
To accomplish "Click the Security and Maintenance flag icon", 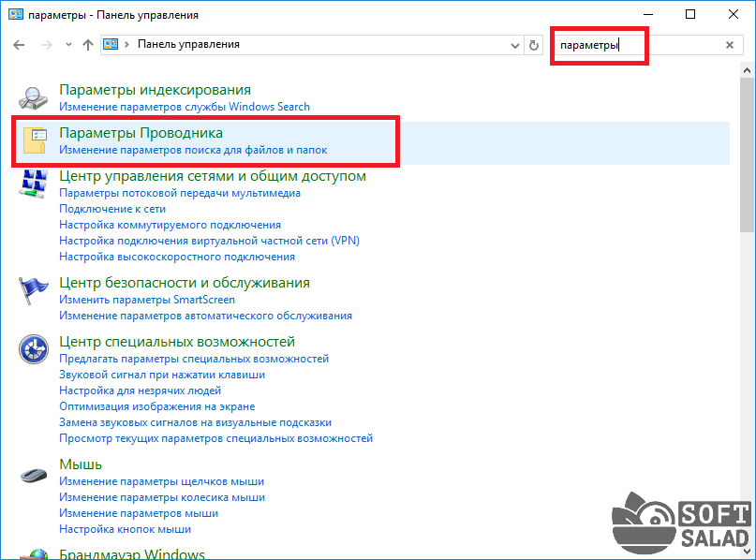I will tap(33, 290).
